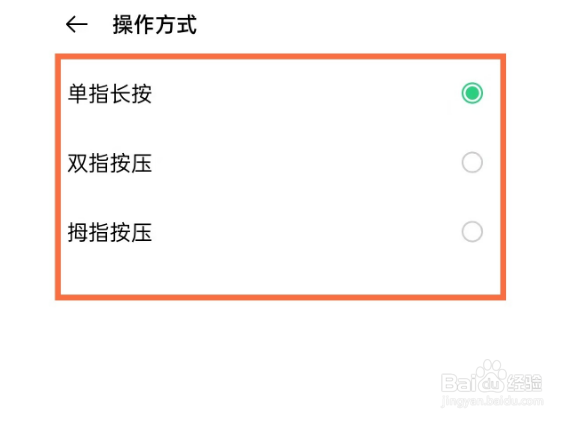Enable thumb press unchecked circle
Viewport: 575px width, 421px height.
coord(472,231)
